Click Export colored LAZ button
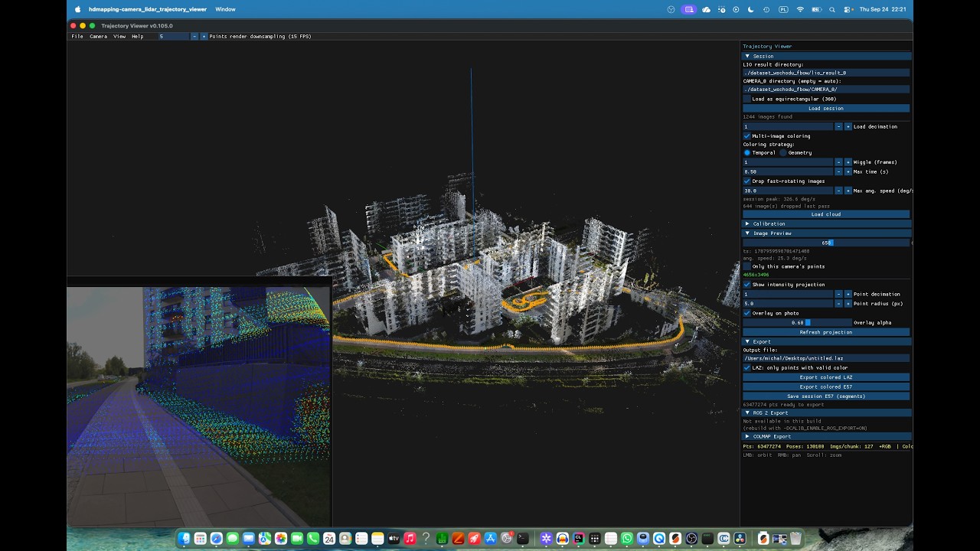 click(826, 377)
